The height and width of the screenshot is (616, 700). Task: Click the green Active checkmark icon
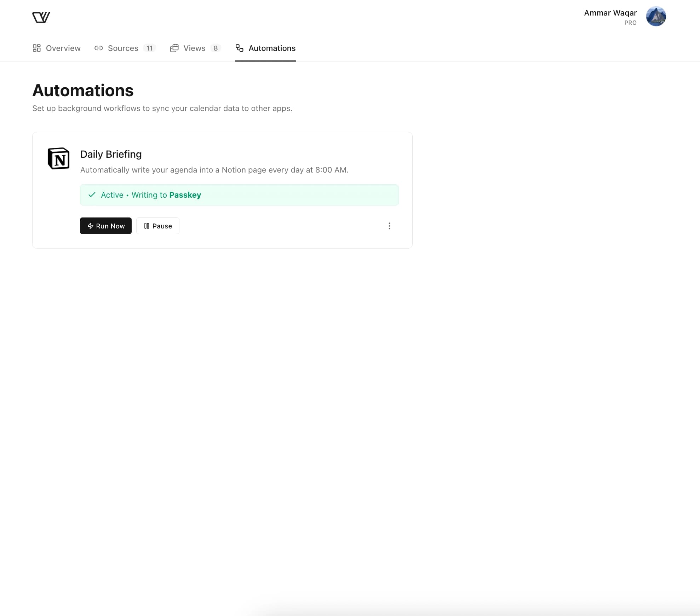pyautogui.click(x=92, y=195)
